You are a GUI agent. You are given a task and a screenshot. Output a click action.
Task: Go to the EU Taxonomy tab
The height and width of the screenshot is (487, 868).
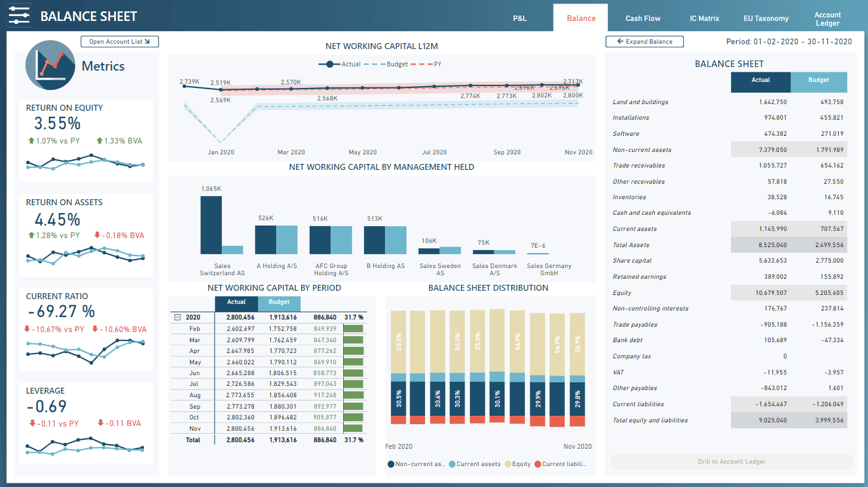766,19
